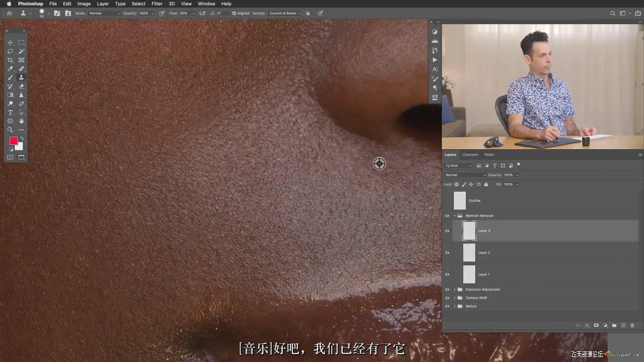Viewport: 644px width, 362px height.
Task: Switch to the Channels tab
Action: pyautogui.click(x=470, y=155)
